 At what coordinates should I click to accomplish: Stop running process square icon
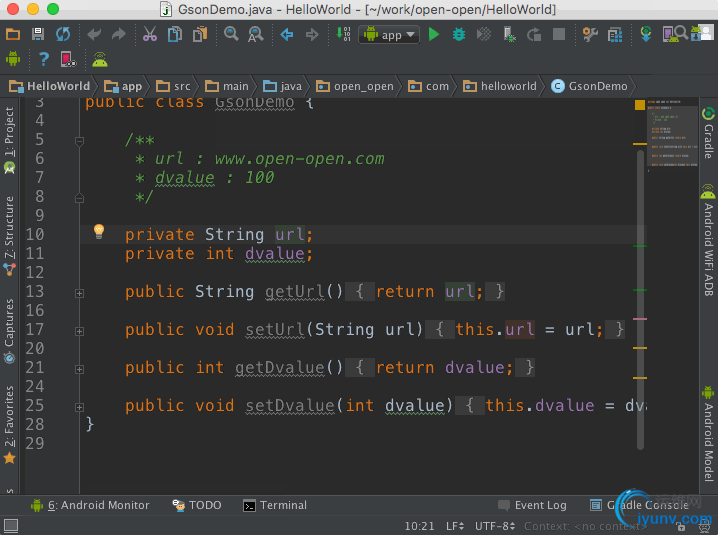point(559,34)
